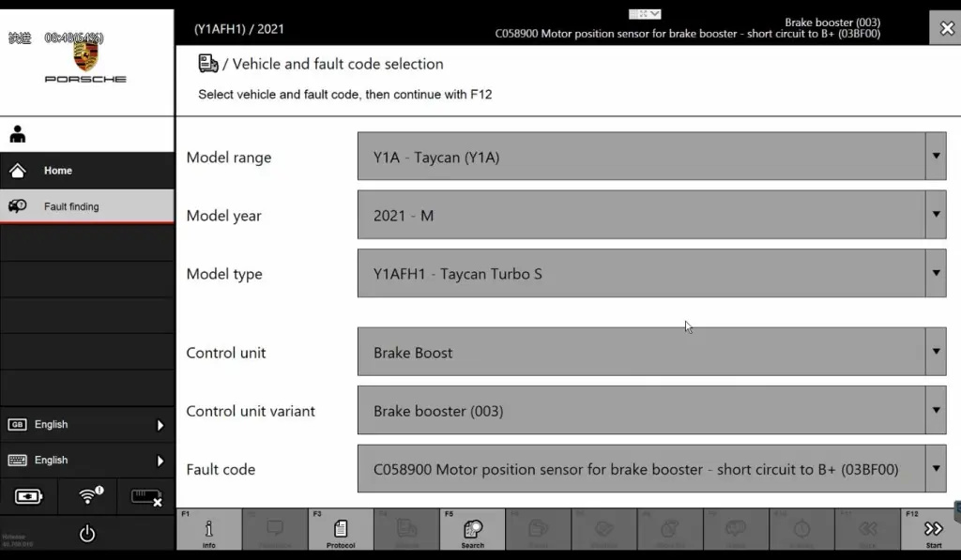Open the Control unit dropdown arrow

936,352
